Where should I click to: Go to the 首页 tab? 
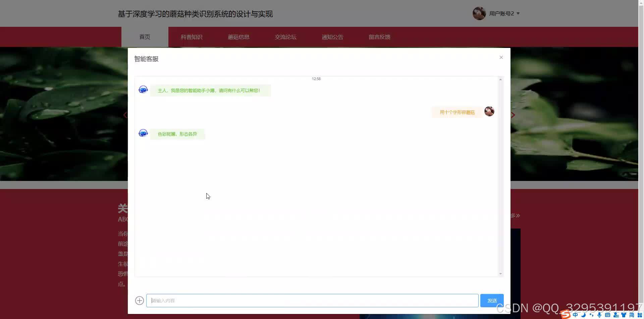[145, 37]
